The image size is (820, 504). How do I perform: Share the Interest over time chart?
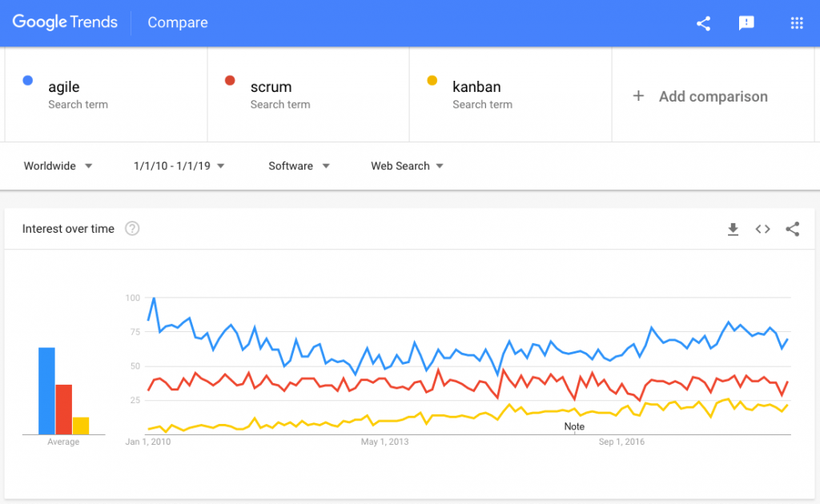pos(793,229)
